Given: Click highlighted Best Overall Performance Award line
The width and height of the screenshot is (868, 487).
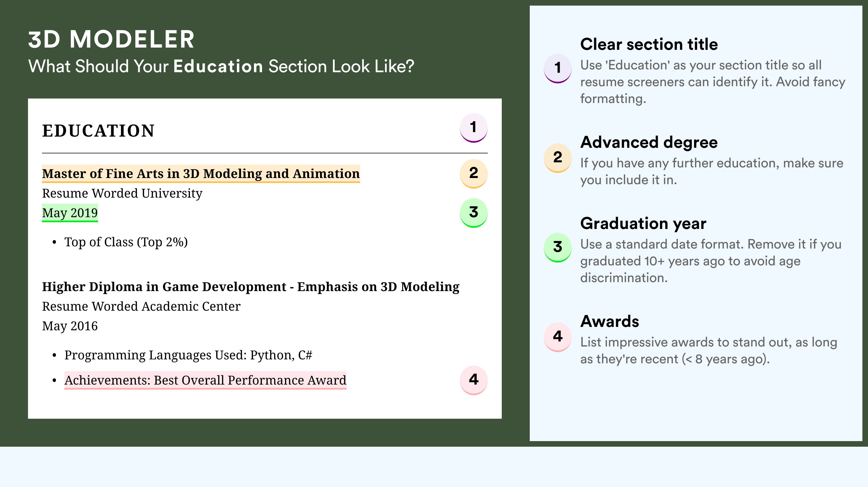Looking at the screenshot, I should coord(205,380).
